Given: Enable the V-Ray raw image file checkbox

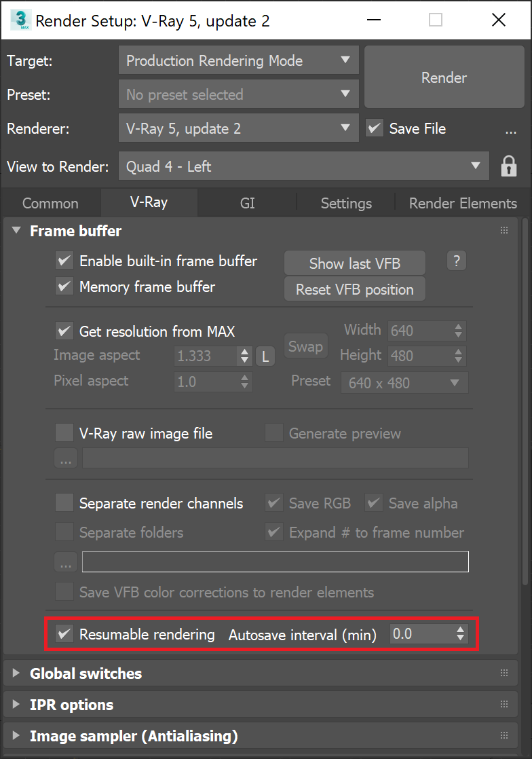Looking at the screenshot, I should 64,433.
